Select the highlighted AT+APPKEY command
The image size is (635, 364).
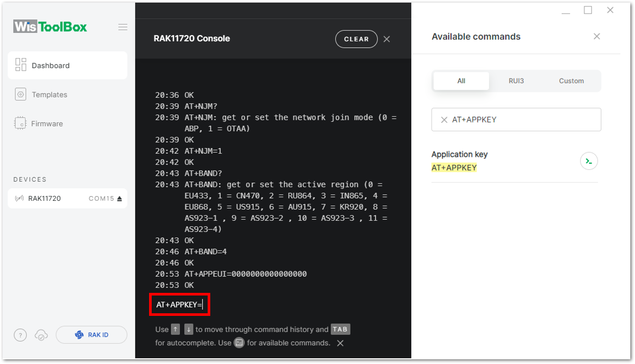point(454,168)
